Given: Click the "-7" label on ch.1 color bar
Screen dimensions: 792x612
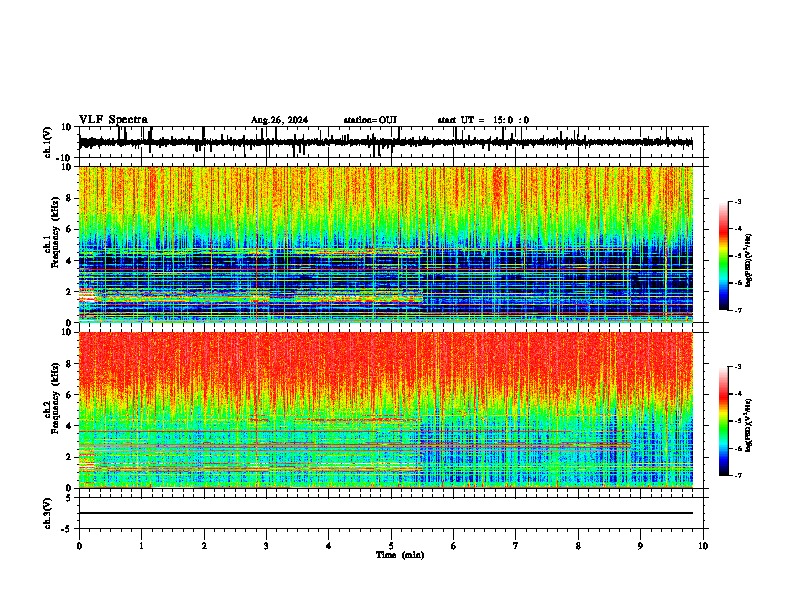Looking at the screenshot, I should click(x=737, y=311).
